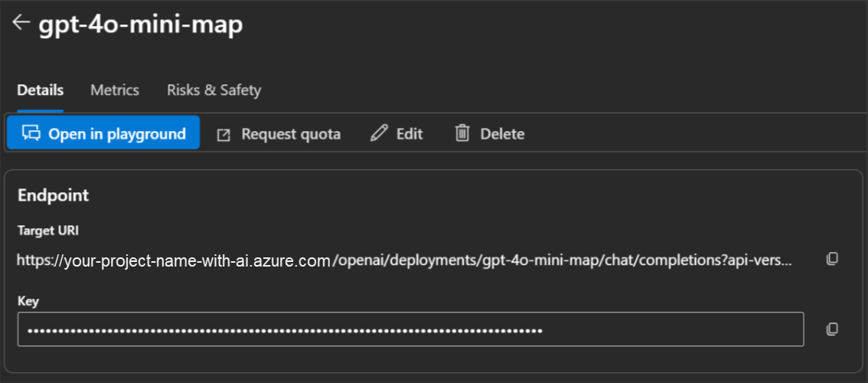Select the Risks & Safety tab
The image size is (868, 383).
pyautogui.click(x=214, y=90)
